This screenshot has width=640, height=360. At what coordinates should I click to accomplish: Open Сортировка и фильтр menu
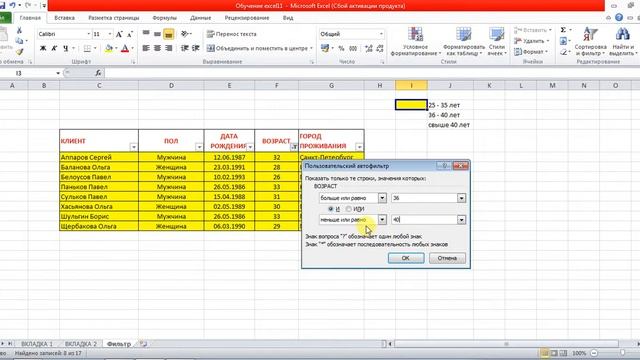coord(590,42)
